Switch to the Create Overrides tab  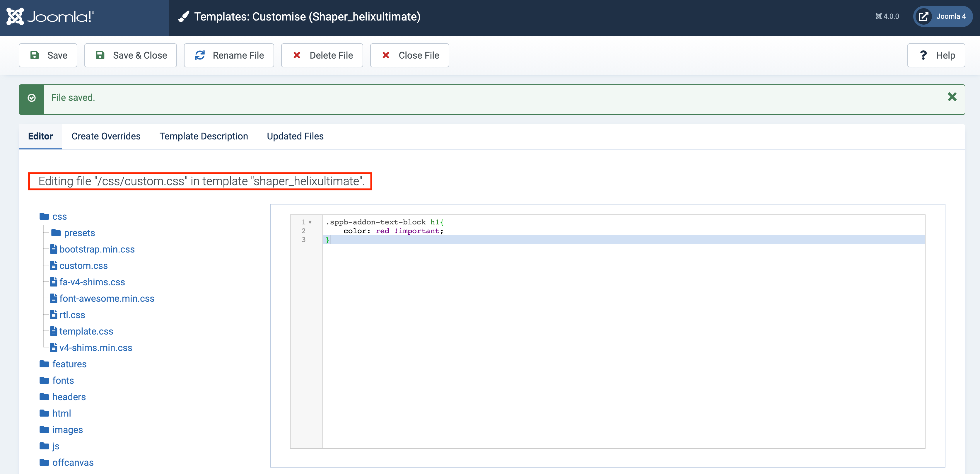106,136
